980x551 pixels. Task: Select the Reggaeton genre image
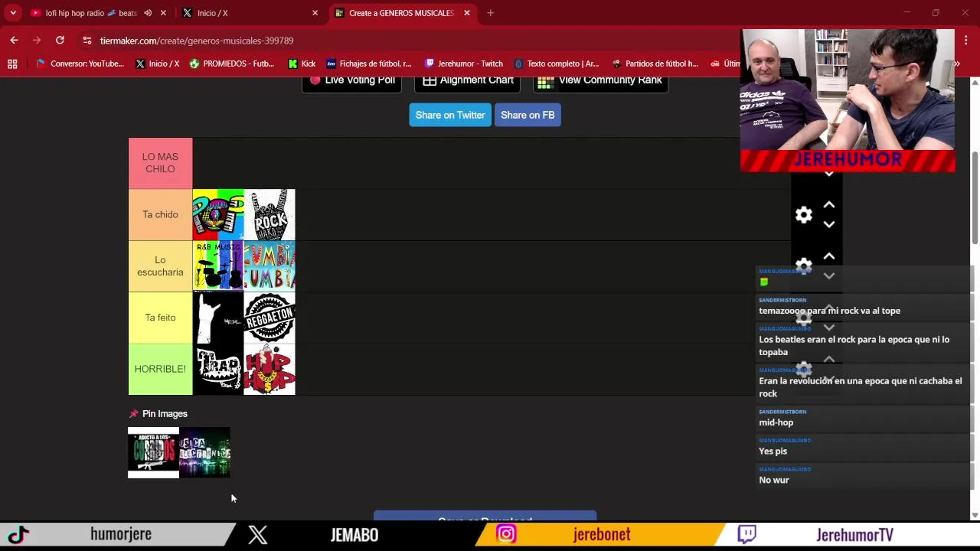click(x=269, y=318)
